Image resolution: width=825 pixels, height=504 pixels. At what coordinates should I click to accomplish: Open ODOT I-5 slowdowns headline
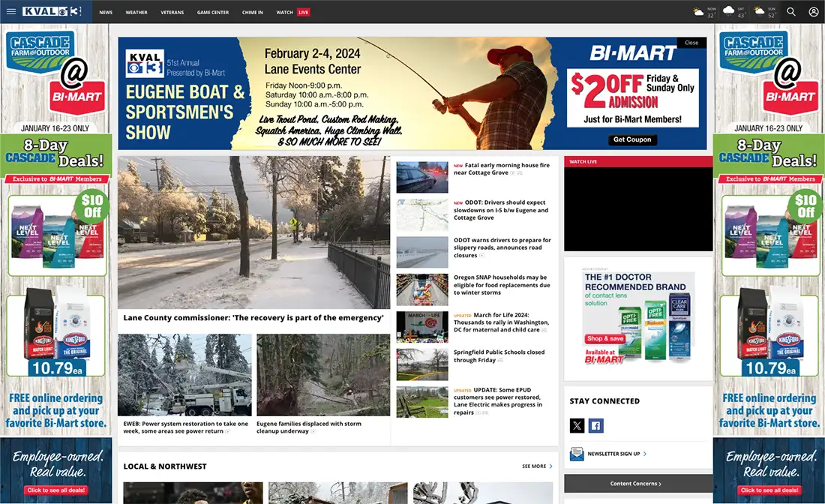pos(501,210)
